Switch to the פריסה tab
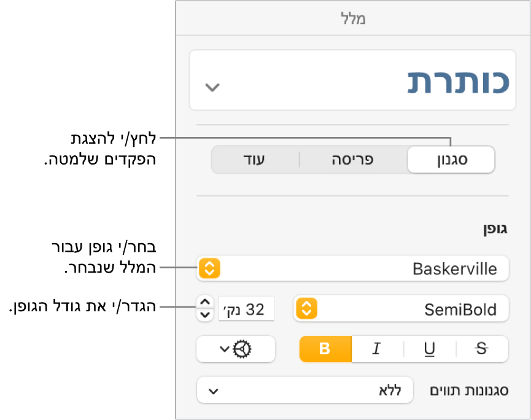 [x=353, y=160]
